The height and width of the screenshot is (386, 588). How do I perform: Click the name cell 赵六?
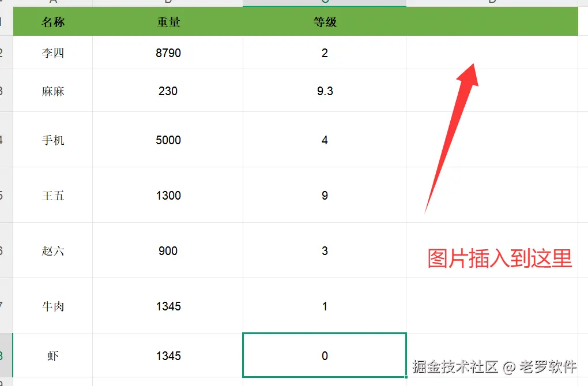(x=53, y=250)
